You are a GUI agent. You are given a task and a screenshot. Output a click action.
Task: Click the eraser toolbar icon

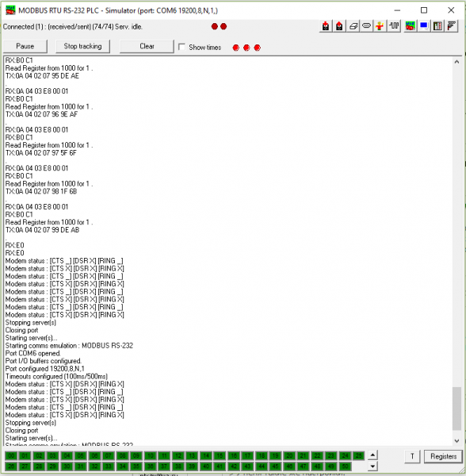coord(353,26)
